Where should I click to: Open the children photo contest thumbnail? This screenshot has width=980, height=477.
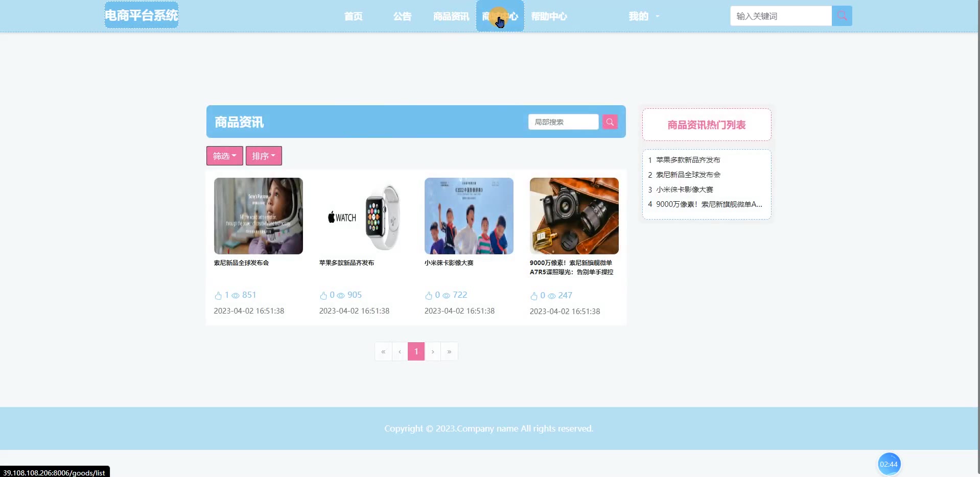tap(469, 216)
